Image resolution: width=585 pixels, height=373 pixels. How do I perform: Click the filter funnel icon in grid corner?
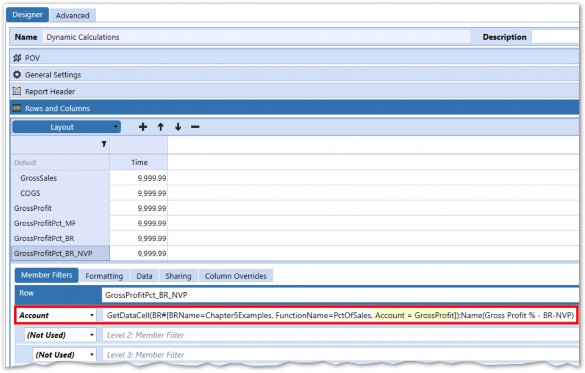[x=104, y=144]
